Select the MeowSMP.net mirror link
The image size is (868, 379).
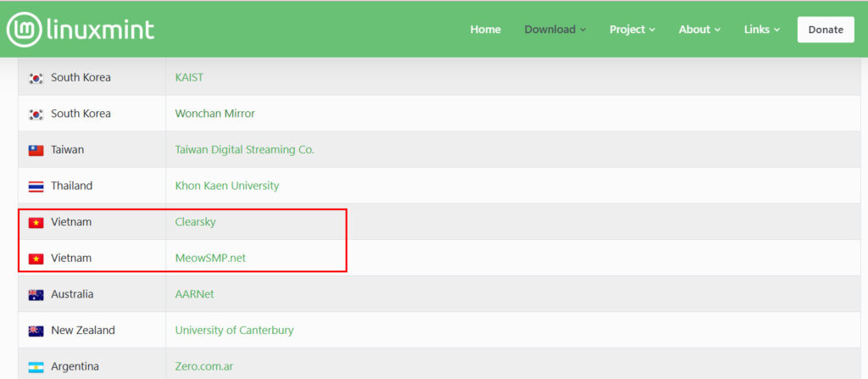point(210,259)
